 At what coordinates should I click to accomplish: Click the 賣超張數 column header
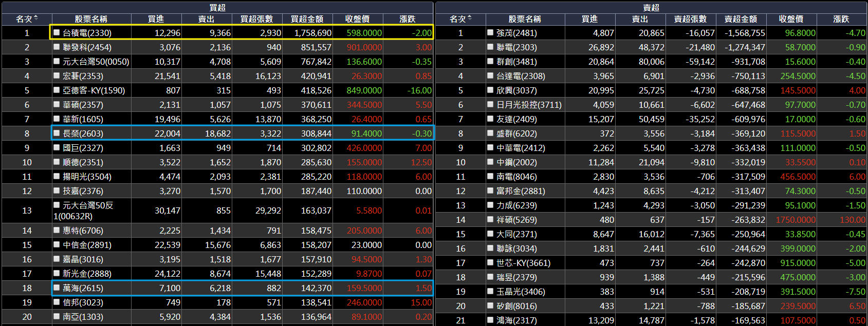click(x=691, y=19)
